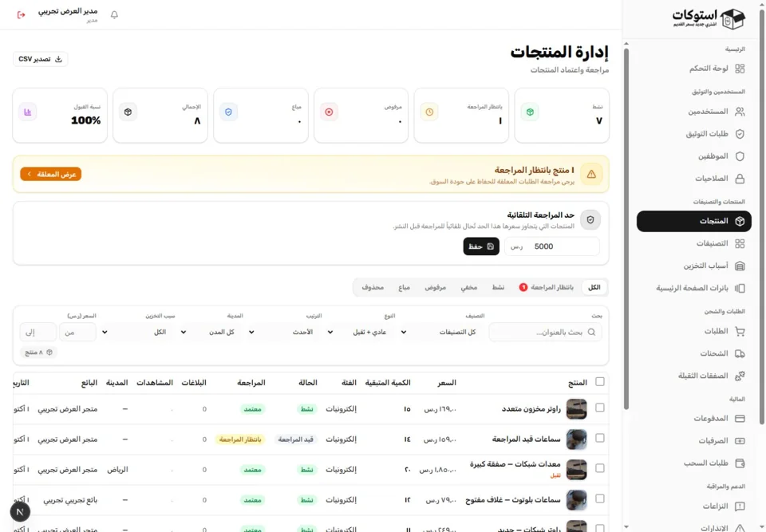
Task: Select the مخفي tab
Action: coord(469,287)
